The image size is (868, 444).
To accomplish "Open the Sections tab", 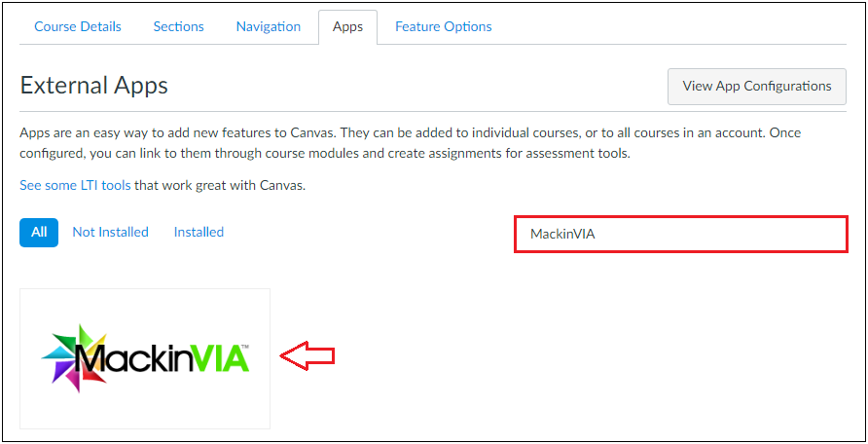I will (x=178, y=26).
